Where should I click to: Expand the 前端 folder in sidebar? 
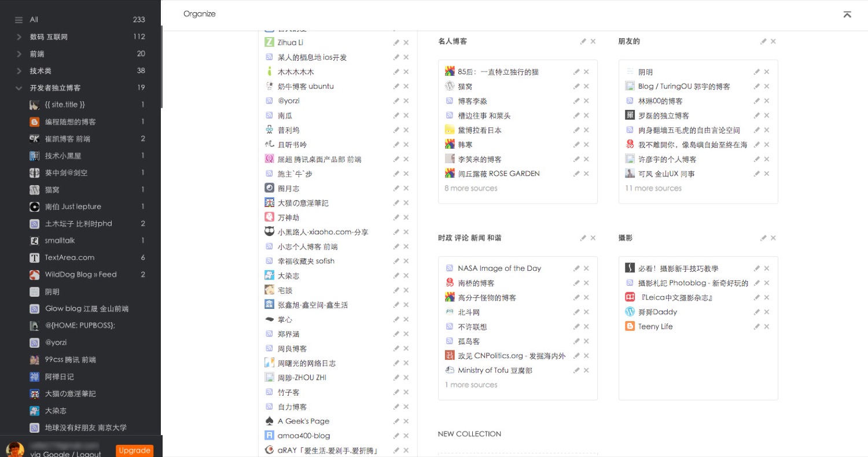coord(19,54)
